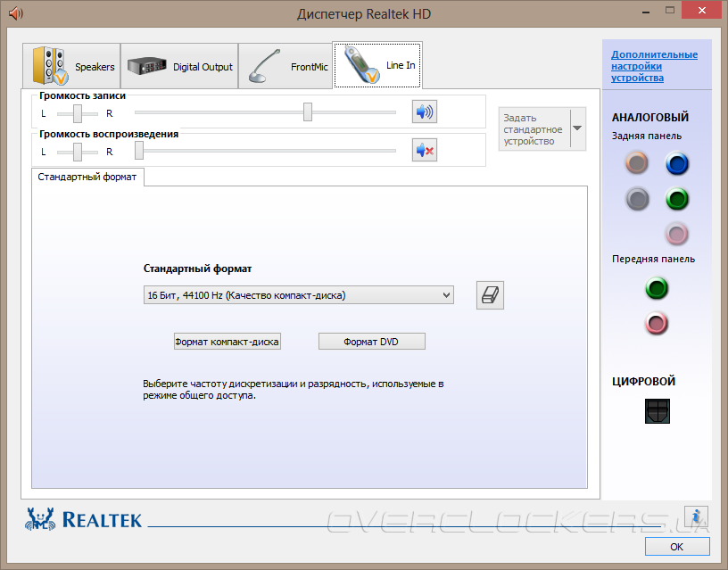Open the Digital Output tab
728x570 pixels.
pos(179,66)
